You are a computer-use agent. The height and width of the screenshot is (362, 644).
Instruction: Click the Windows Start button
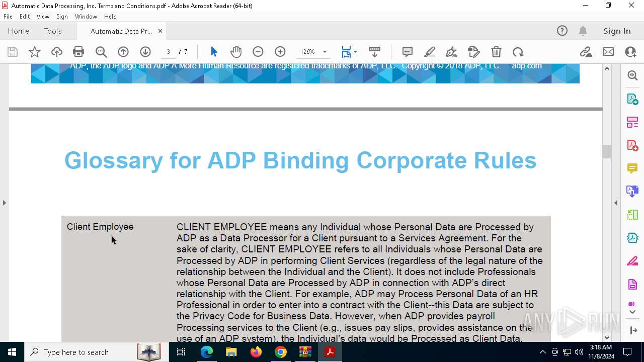(x=12, y=352)
